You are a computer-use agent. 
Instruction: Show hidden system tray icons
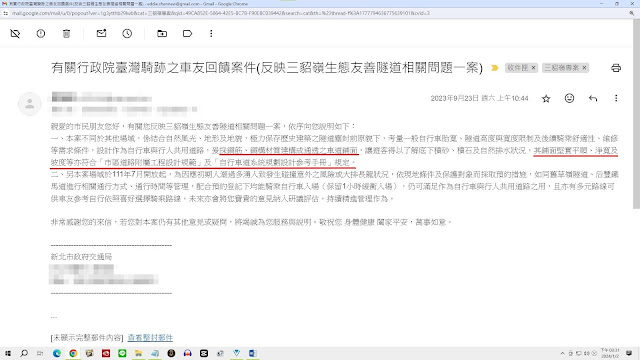[562, 353]
